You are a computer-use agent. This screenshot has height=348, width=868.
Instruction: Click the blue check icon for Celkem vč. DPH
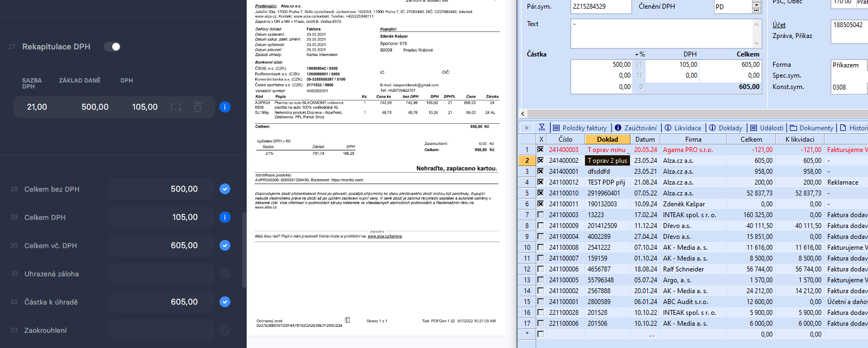[x=225, y=245]
